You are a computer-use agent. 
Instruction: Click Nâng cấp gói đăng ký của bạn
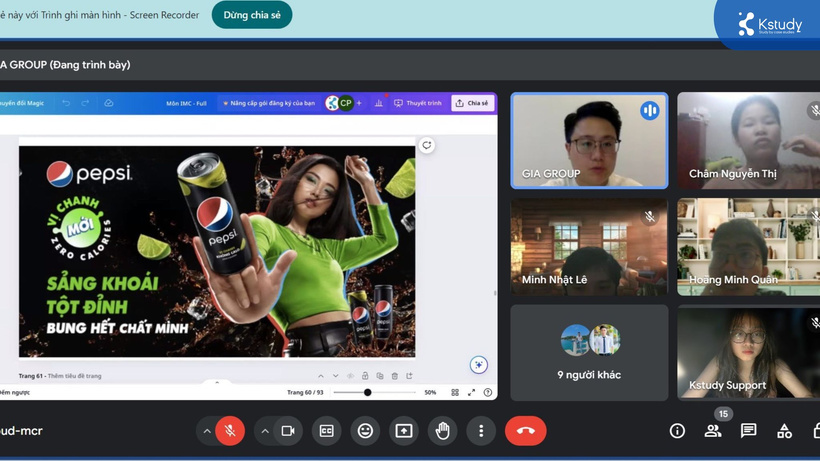click(269, 103)
